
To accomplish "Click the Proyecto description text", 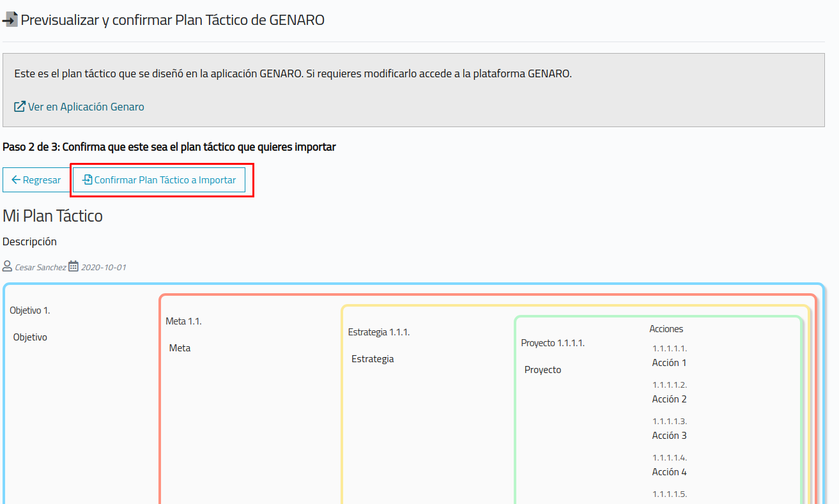I will pyautogui.click(x=543, y=370).
